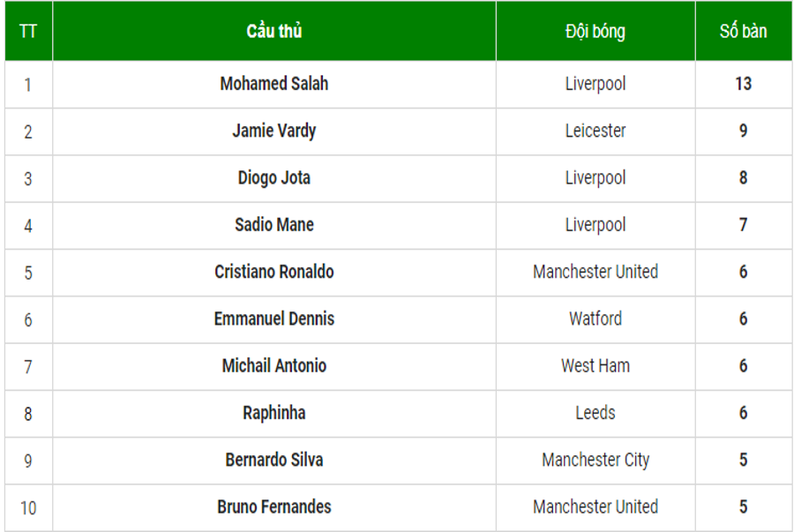The height and width of the screenshot is (532, 794).
Task: Click the Đội bóng column header
Action: 595,32
